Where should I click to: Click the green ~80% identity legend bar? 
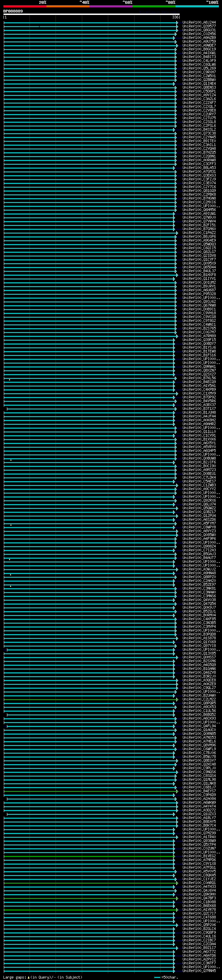pos(154,6)
